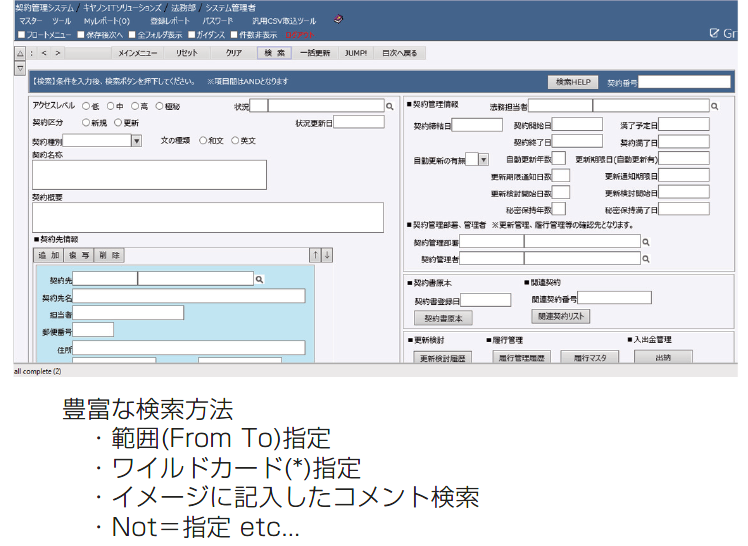
Task: Open the 登録レポート menu
Action: (x=170, y=21)
